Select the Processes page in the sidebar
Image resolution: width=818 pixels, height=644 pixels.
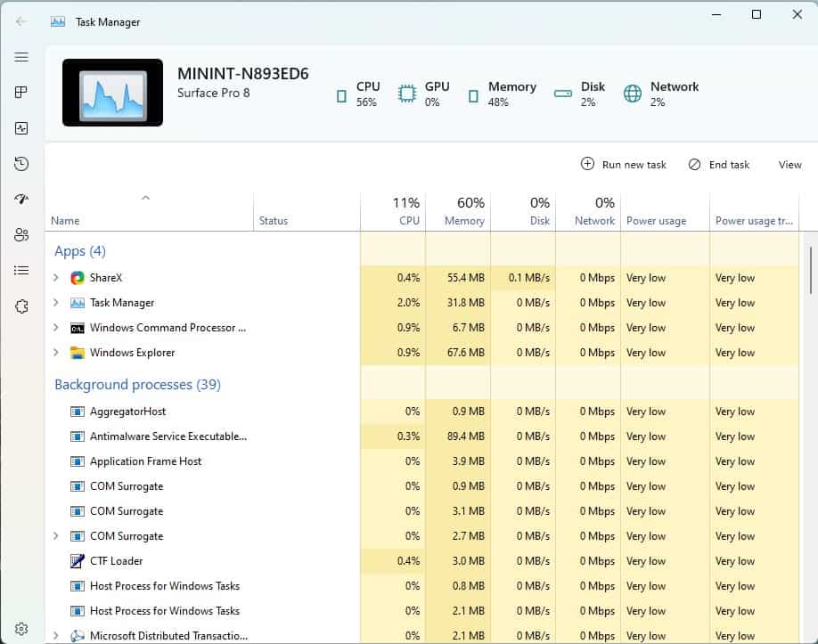coord(21,92)
